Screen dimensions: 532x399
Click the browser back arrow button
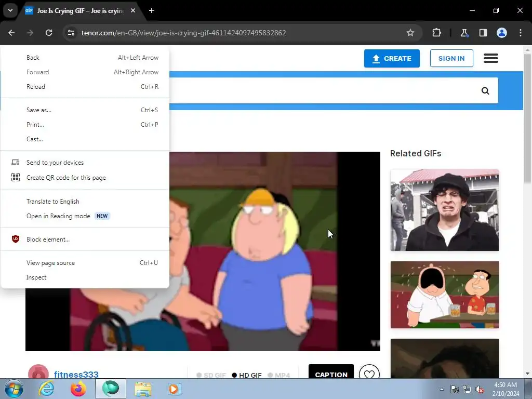(x=11, y=33)
